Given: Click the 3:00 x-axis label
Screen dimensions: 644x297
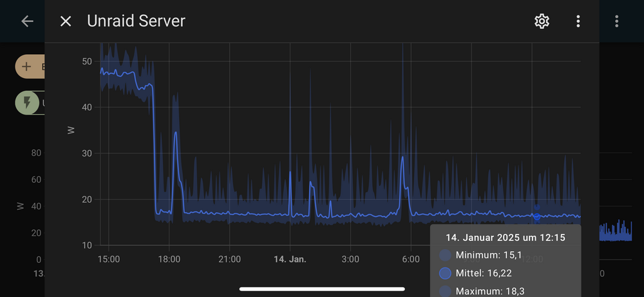Looking at the screenshot, I should pyautogui.click(x=350, y=260).
